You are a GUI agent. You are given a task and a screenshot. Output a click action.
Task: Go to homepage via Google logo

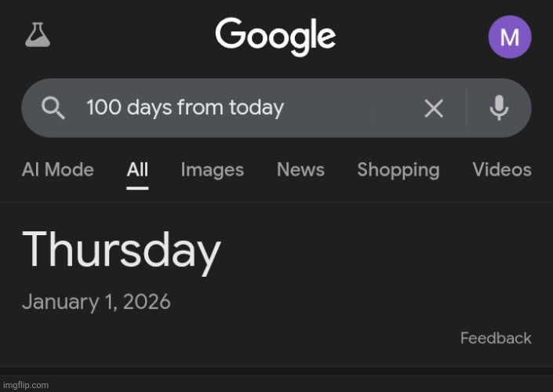[275, 36]
